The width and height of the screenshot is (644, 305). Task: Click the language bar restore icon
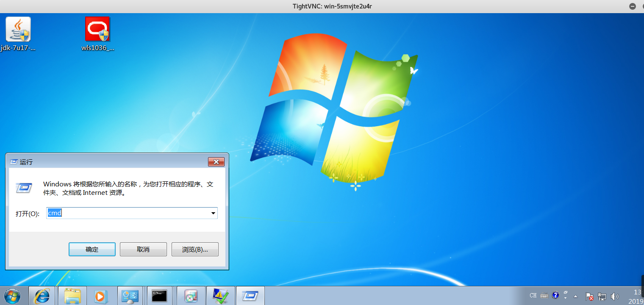(x=566, y=292)
